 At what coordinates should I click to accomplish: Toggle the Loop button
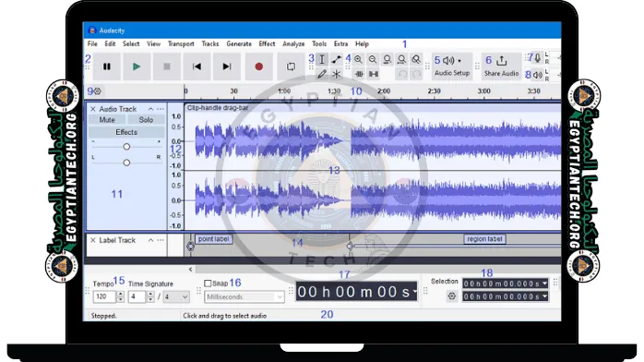(x=291, y=66)
